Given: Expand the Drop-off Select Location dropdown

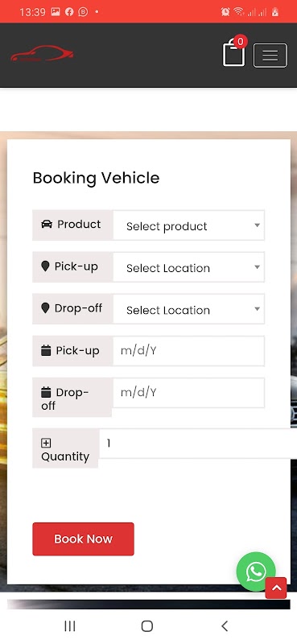Looking at the screenshot, I should pos(188,309).
